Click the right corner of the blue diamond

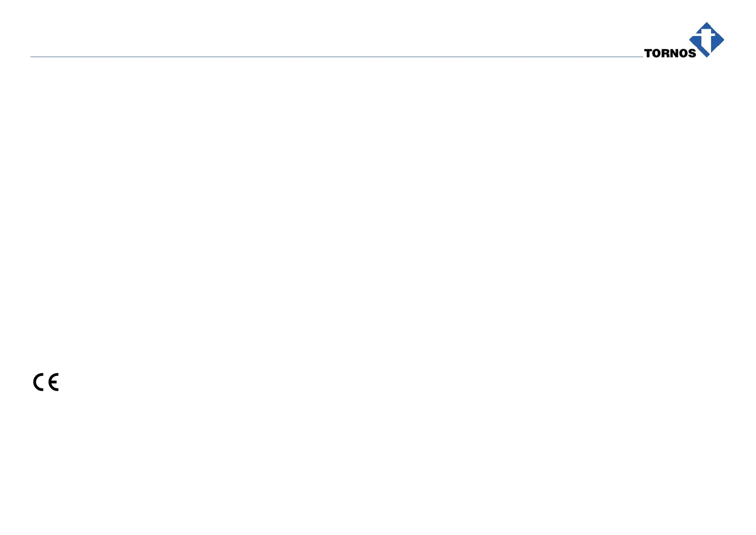pyautogui.click(x=723, y=40)
